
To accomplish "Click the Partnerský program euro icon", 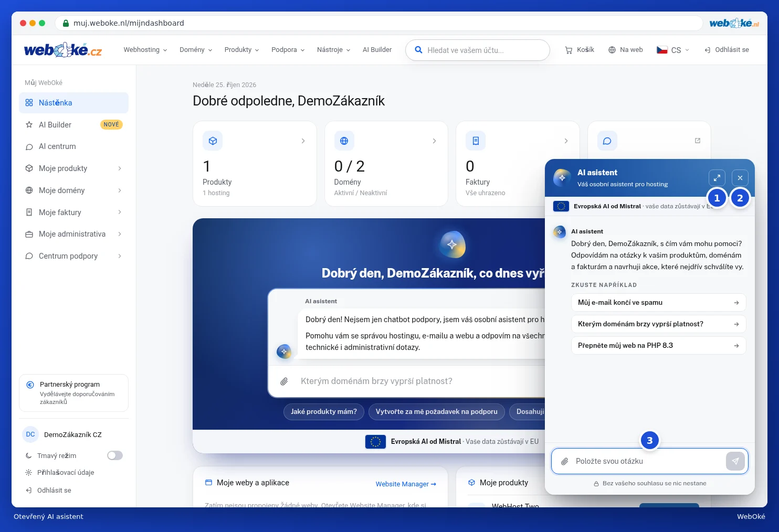I will pyautogui.click(x=30, y=385).
